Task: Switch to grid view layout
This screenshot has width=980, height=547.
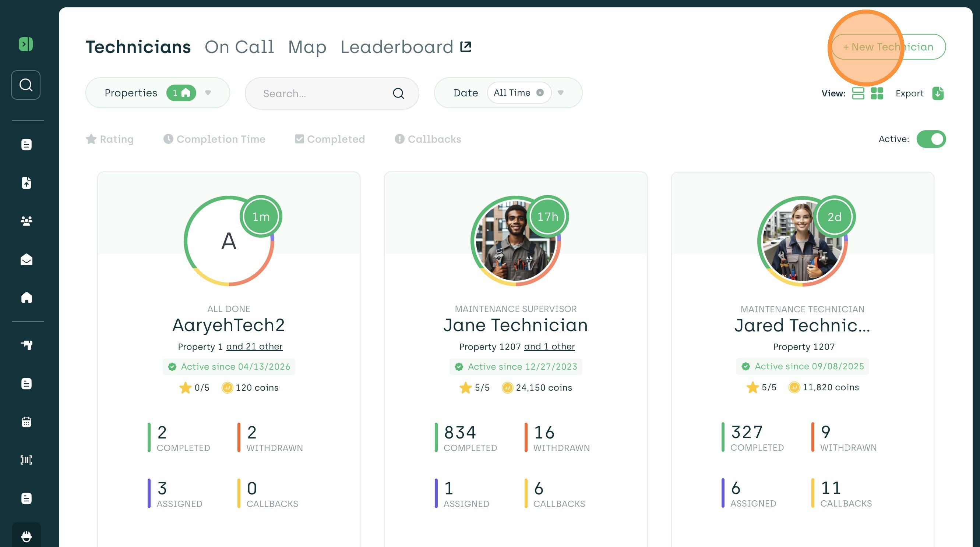Action: [877, 93]
